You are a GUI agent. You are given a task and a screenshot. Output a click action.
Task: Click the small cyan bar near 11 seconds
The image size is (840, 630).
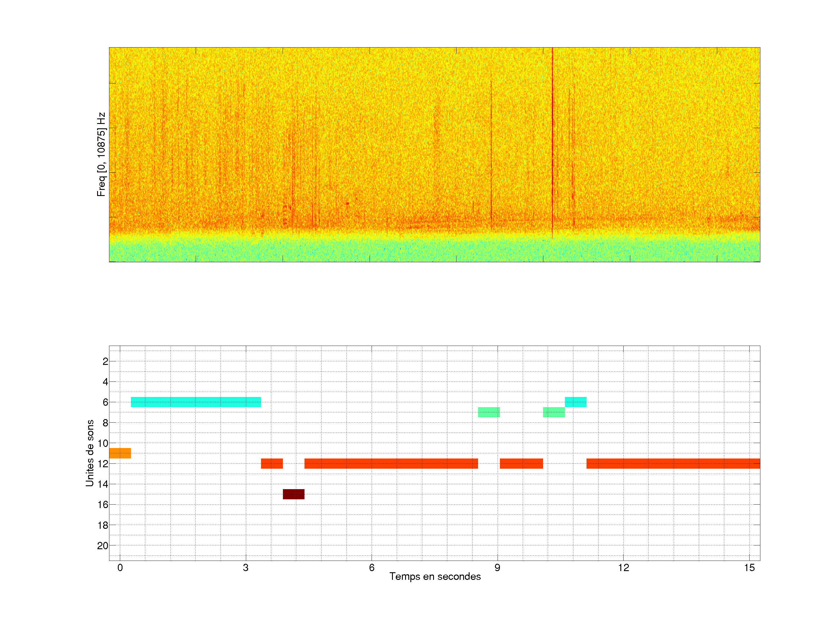(x=575, y=402)
